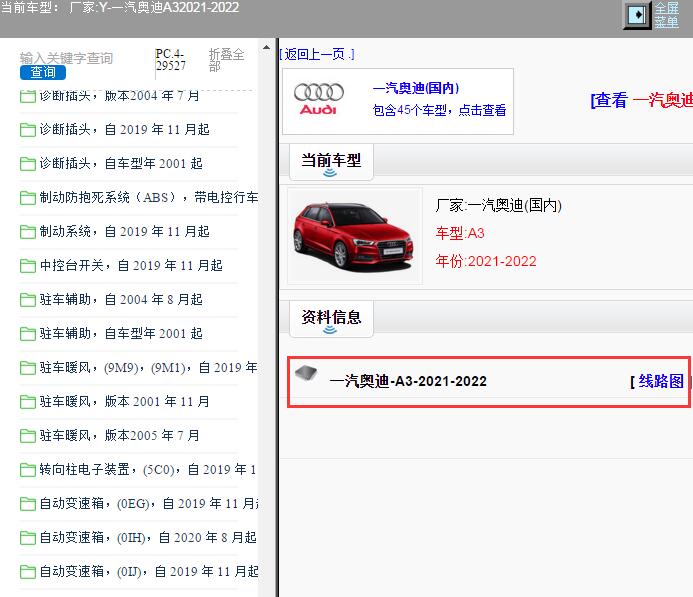693x597 pixels.
Task: Open folder 自动变速箱，(0IH)，自 2020 年 8 月起
Action: pyautogui.click(x=148, y=538)
